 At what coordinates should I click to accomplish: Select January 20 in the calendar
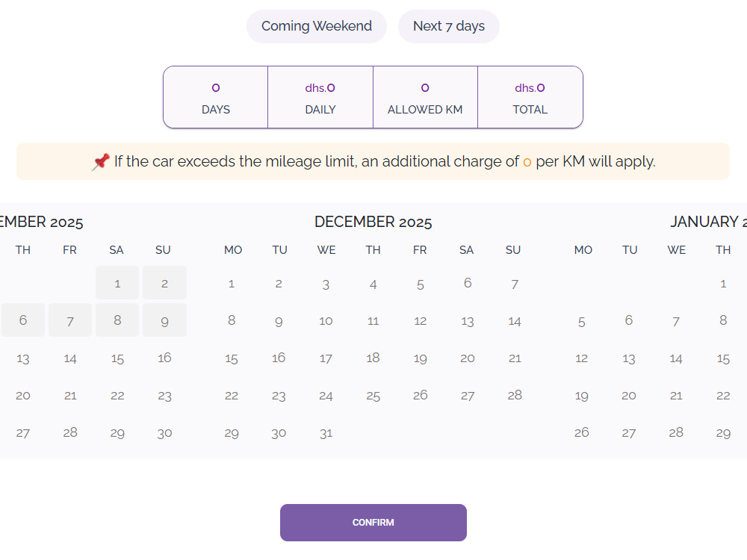point(629,395)
